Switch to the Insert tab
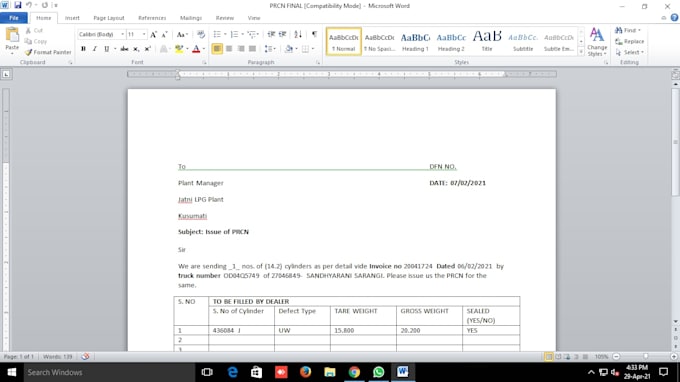The width and height of the screenshot is (680, 382). pyautogui.click(x=72, y=18)
